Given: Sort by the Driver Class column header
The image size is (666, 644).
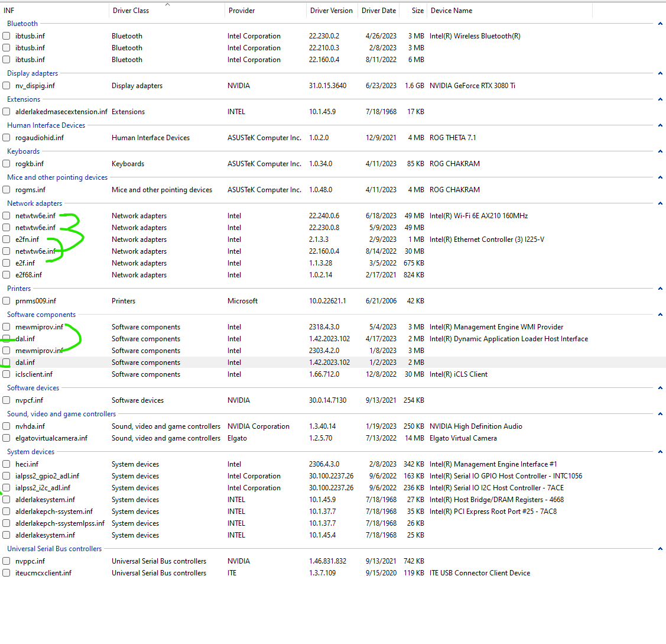Looking at the screenshot, I should coord(131,11).
